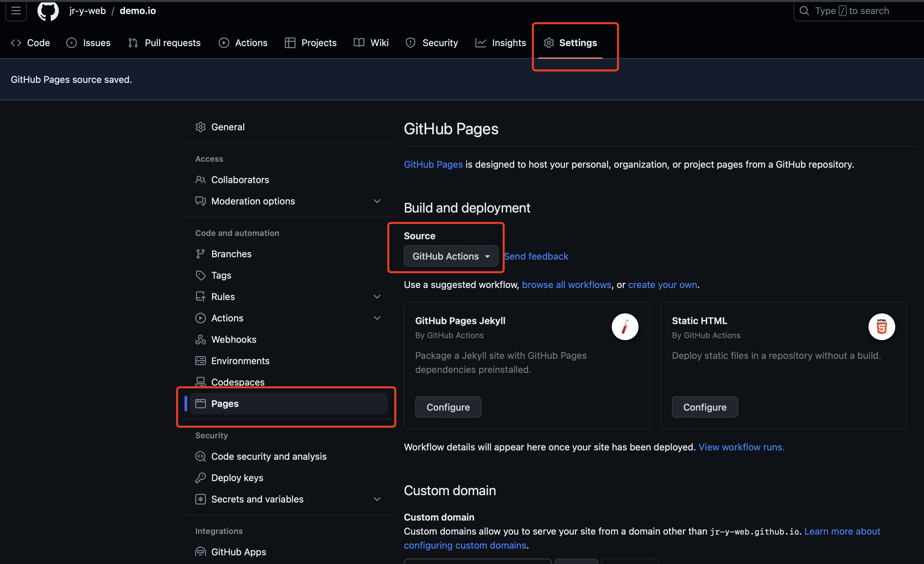Open the Rules sidebar item
This screenshot has height=564, width=924.
[x=289, y=296]
